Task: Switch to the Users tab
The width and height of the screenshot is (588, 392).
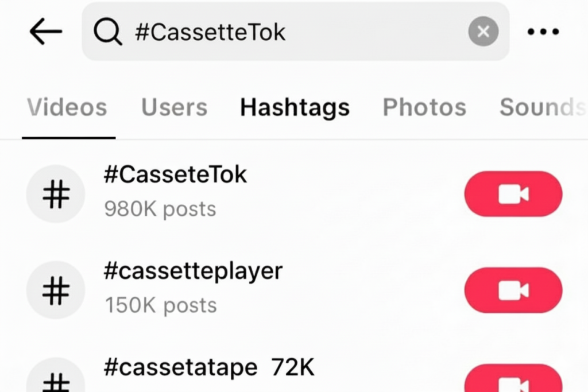Action: point(174,107)
